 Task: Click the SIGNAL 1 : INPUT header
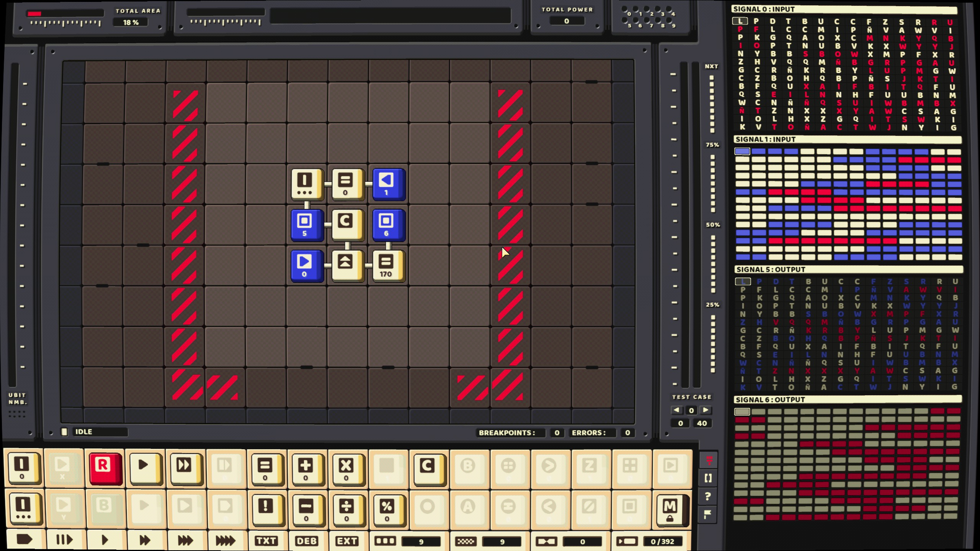coord(848,139)
